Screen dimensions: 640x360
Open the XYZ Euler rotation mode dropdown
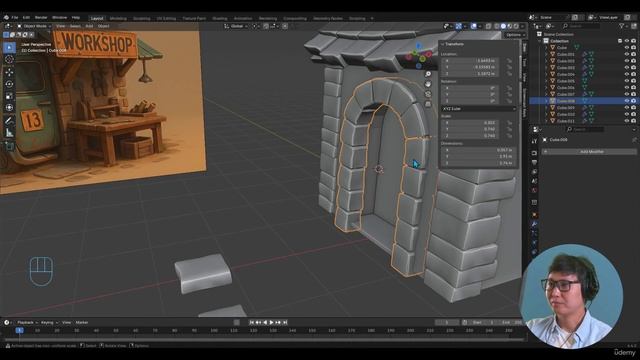point(478,109)
